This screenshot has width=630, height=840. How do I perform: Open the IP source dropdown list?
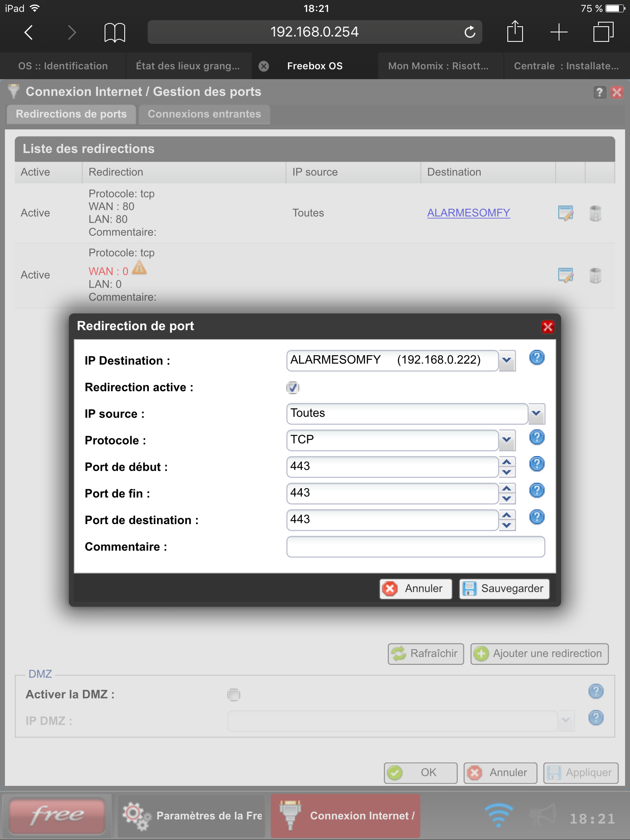point(536,414)
